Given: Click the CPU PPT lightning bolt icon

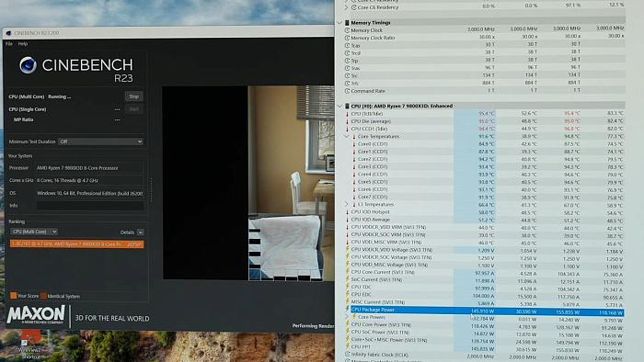Looking at the screenshot, I should click(347, 346).
